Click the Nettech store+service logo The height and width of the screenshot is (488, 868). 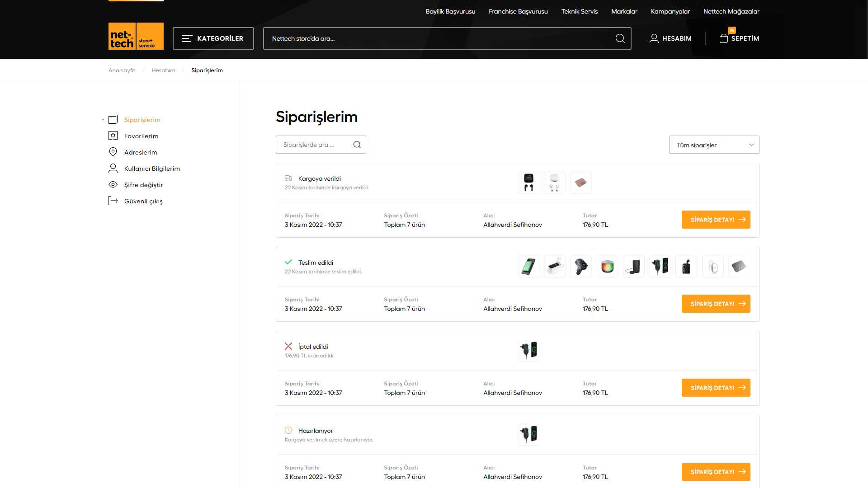click(136, 36)
